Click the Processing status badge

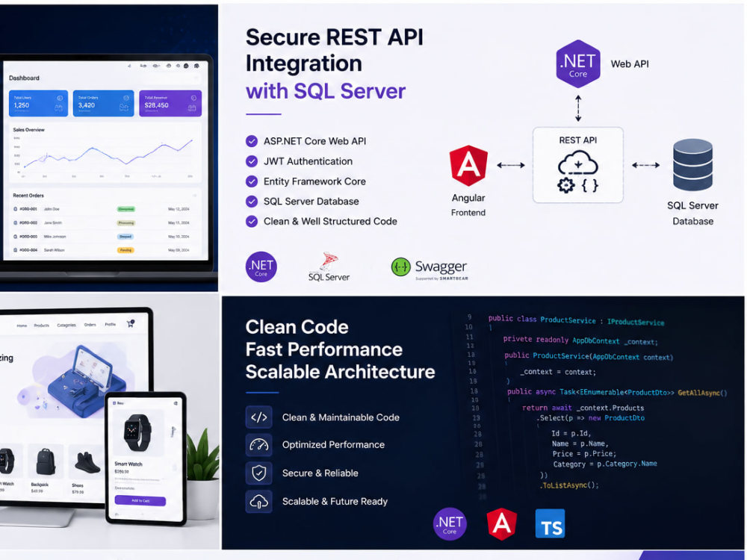125,223
